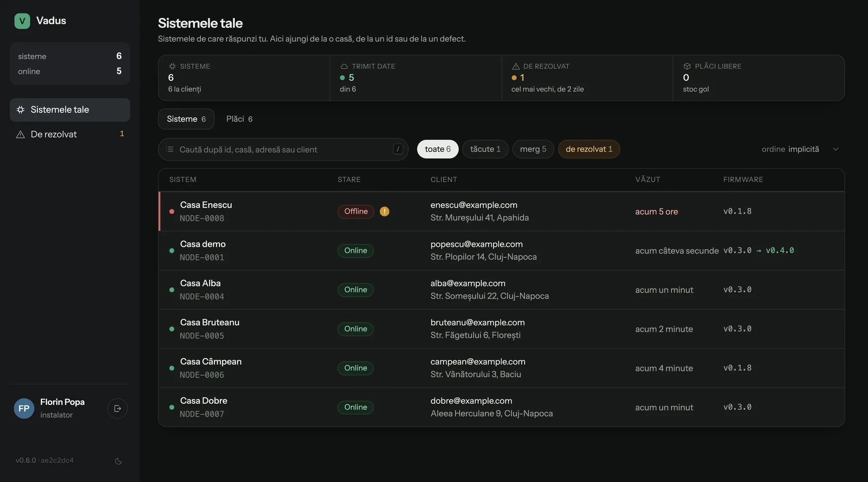Click the triangle warning icon beside DE REZOLVAT stat
868x482 pixels.
516,66
